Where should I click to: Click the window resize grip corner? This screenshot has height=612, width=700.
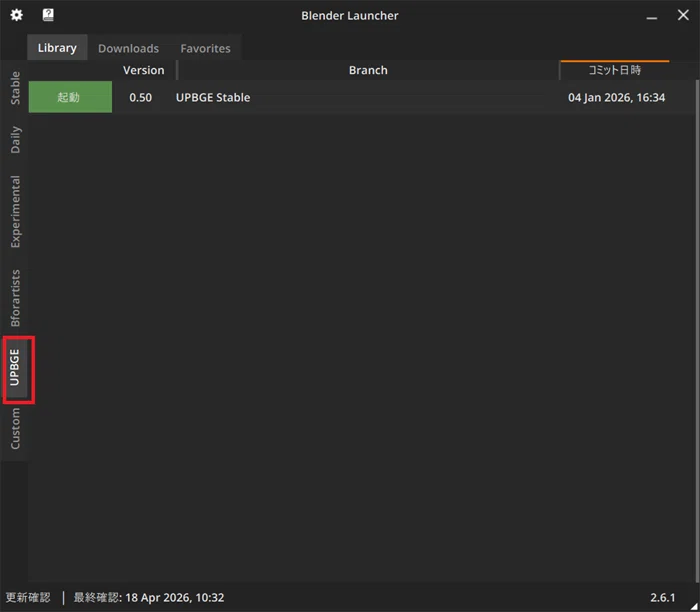click(x=694, y=606)
